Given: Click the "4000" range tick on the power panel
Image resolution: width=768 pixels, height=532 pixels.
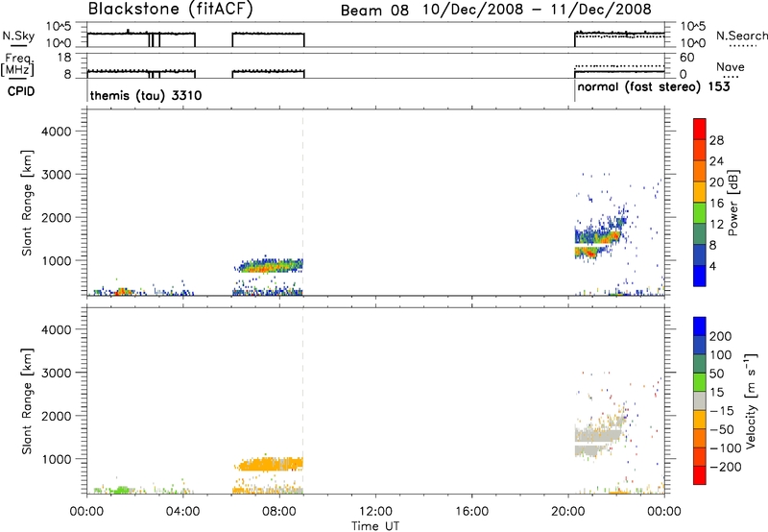Looking at the screenshot, I should tap(57, 132).
